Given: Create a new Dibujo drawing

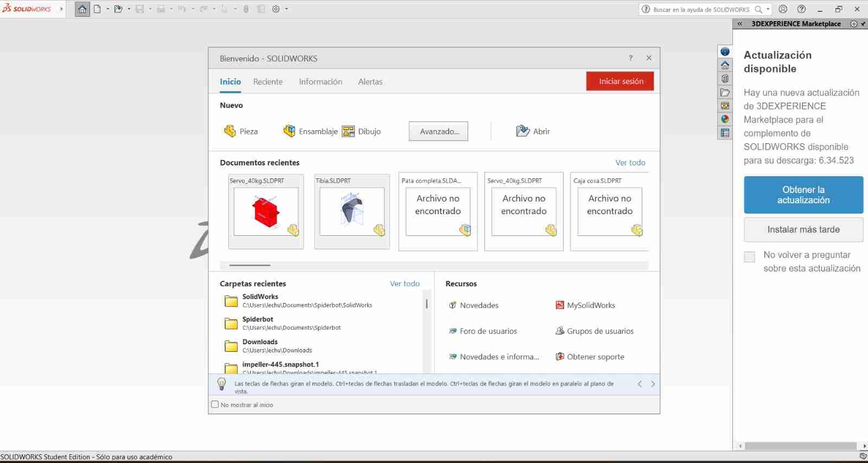Looking at the screenshot, I should (361, 131).
